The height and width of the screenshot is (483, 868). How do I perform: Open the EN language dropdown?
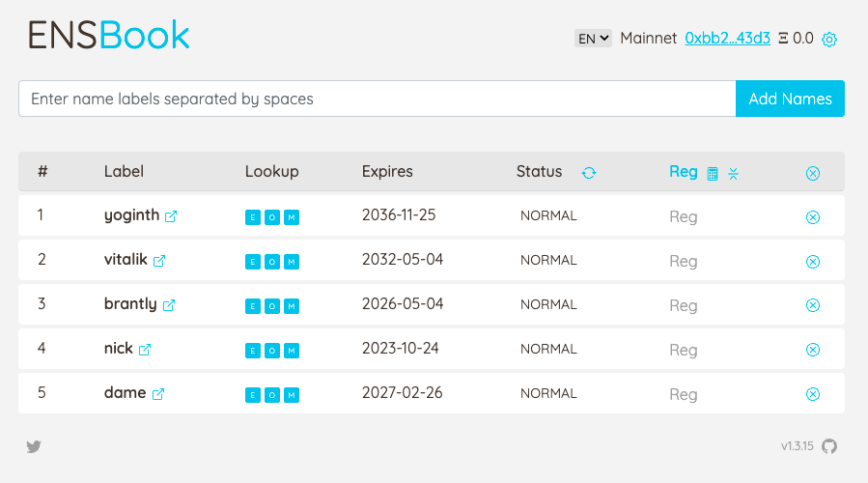pos(593,39)
